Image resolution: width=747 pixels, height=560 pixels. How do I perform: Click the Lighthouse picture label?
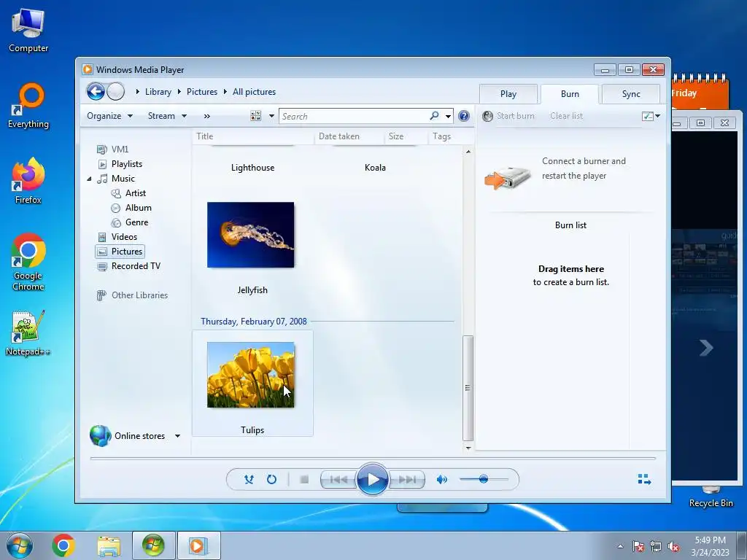coord(252,168)
